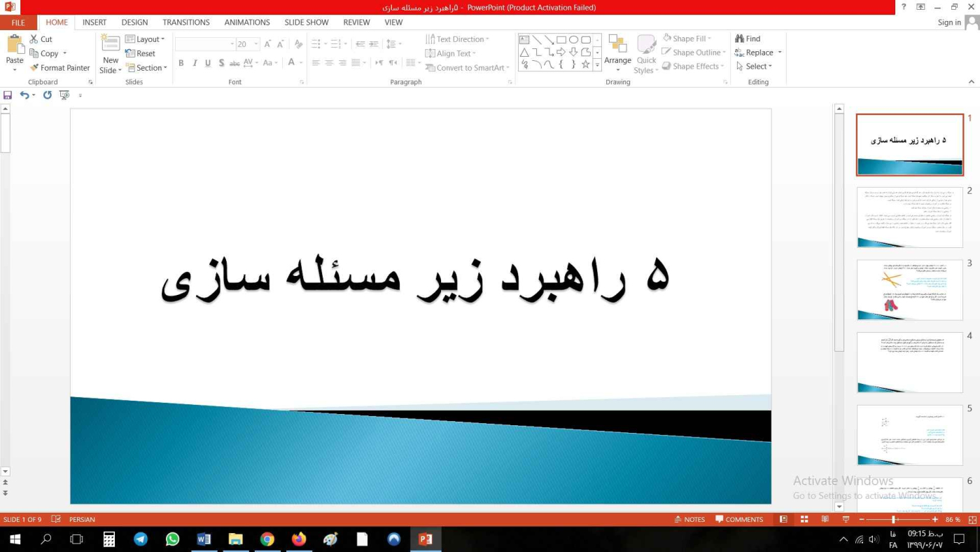Click the Undo arrow icon
The height and width of the screenshot is (552, 980).
click(x=24, y=95)
